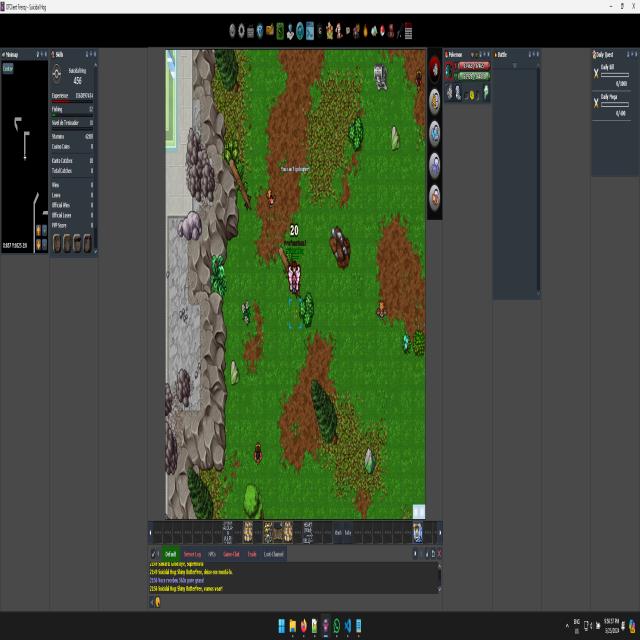640x640 pixels.
Task: Click the Daily Kill quest progress bar
Action: coord(615,75)
